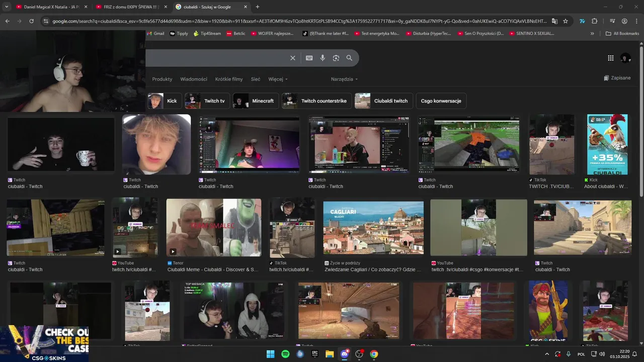Filter images by Twitch tv chip
This screenshot has height=362, width=644.
pyautogui.click(x=207, y=101)
